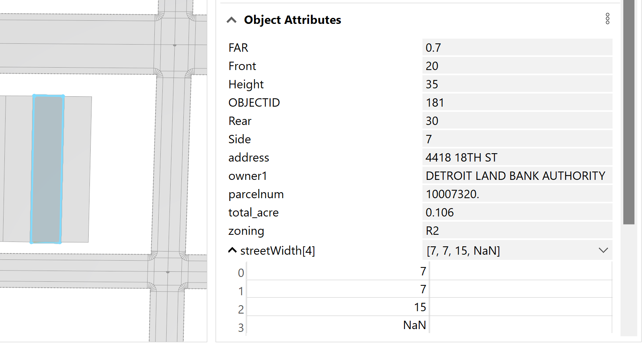Click the NaN value at index 3
Viewport: 644px width, 345px height.
pos(338,325)
